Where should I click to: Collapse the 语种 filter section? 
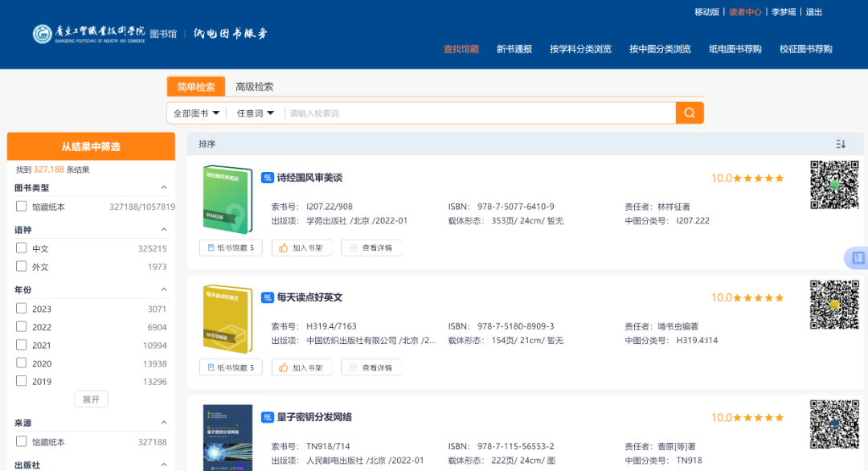(164, 230)
